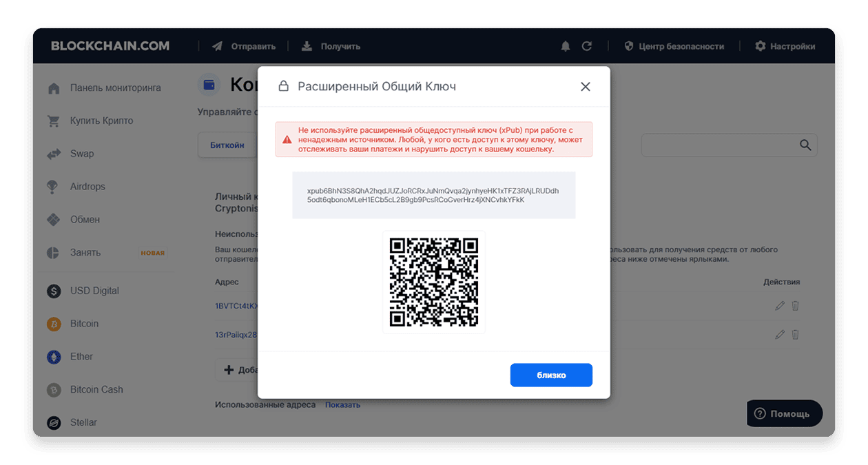Click the pencil edit icon for first address
The width and height of the screenshot is (868, 465).
(x=780, y=306)
